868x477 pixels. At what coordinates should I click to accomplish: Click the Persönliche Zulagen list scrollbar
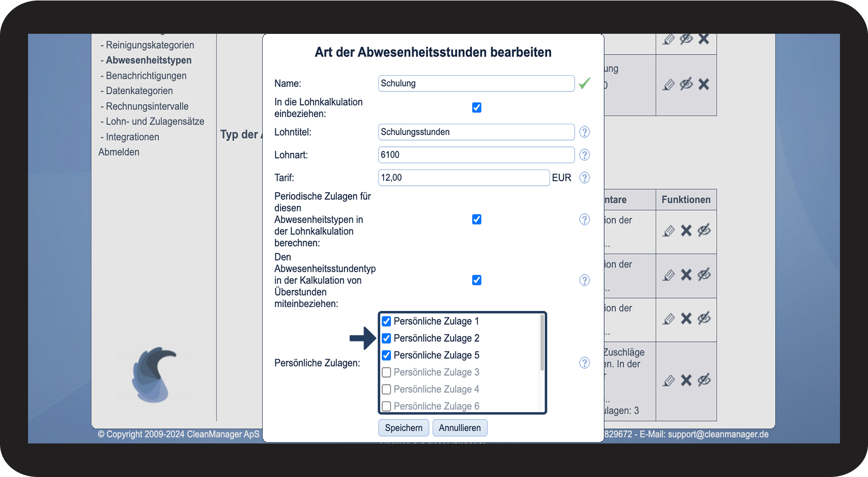[542, 342]
